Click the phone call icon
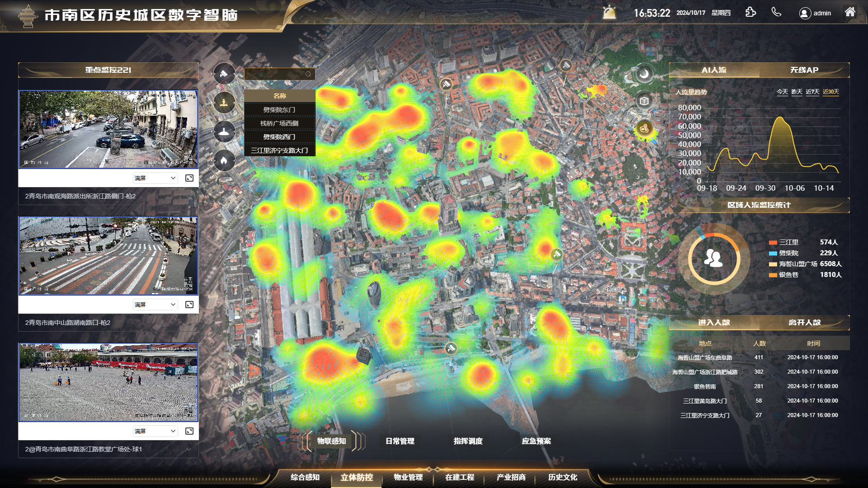The width and height of the screenshot is (868, 488). click(776, 12)
